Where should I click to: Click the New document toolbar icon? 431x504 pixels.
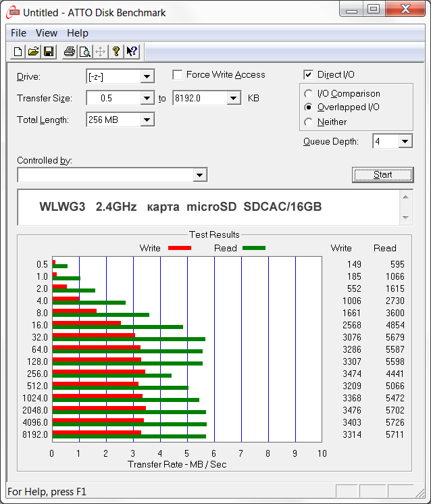point(18,51)
